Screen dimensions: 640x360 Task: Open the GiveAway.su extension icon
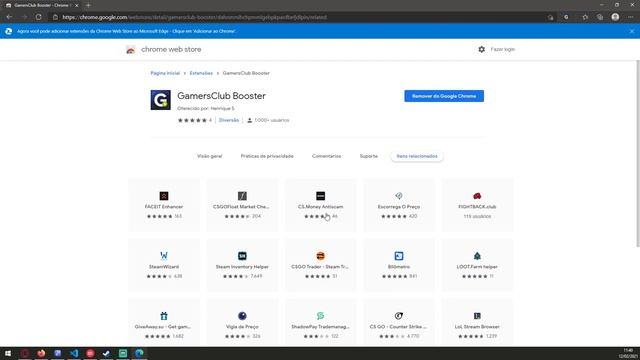click(164, 316)
